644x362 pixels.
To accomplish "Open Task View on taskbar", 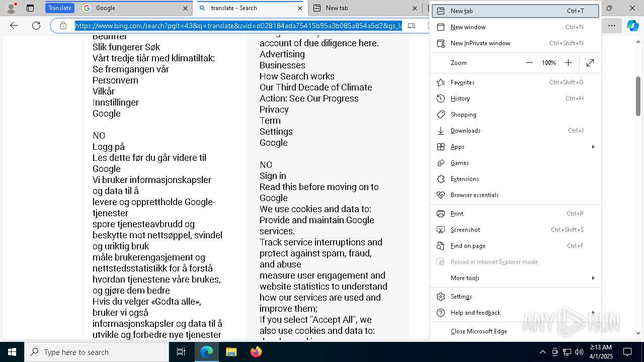I will click(181, 352).
